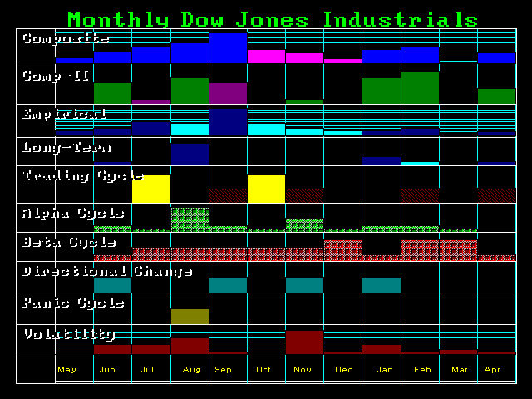Click the tall red Beta Cycle bar for December

coord(343,250)
